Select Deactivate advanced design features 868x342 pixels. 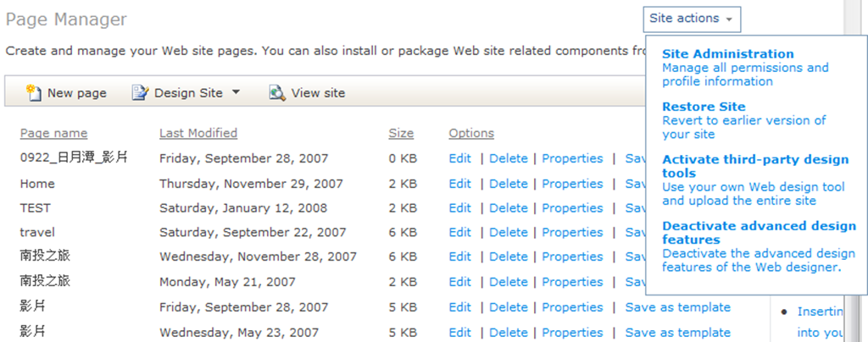click(x=759, y=233)
